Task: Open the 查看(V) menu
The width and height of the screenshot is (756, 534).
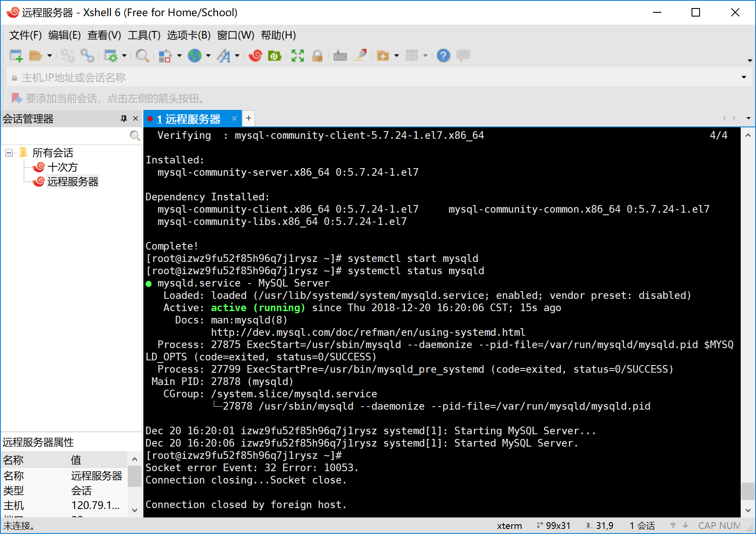Action: pos(104,35)
